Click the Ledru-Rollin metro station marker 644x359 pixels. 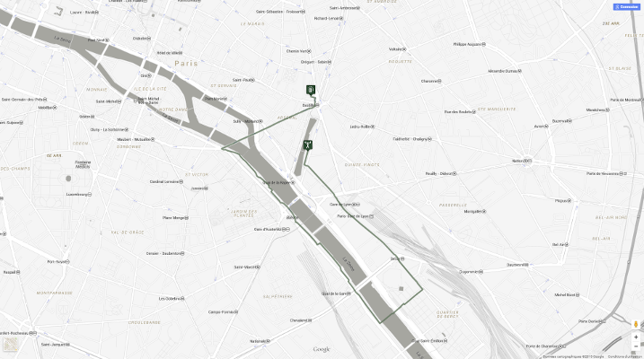tap(373, 127)
